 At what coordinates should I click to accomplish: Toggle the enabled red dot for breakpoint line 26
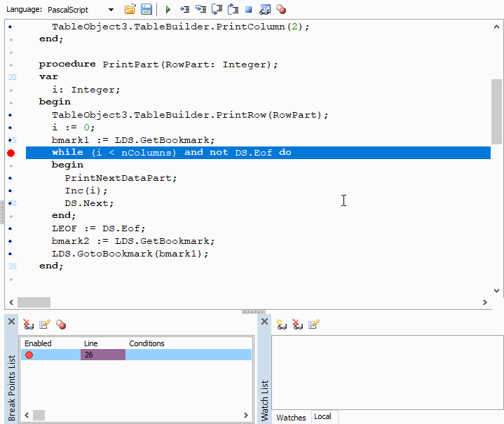point(29,355)
